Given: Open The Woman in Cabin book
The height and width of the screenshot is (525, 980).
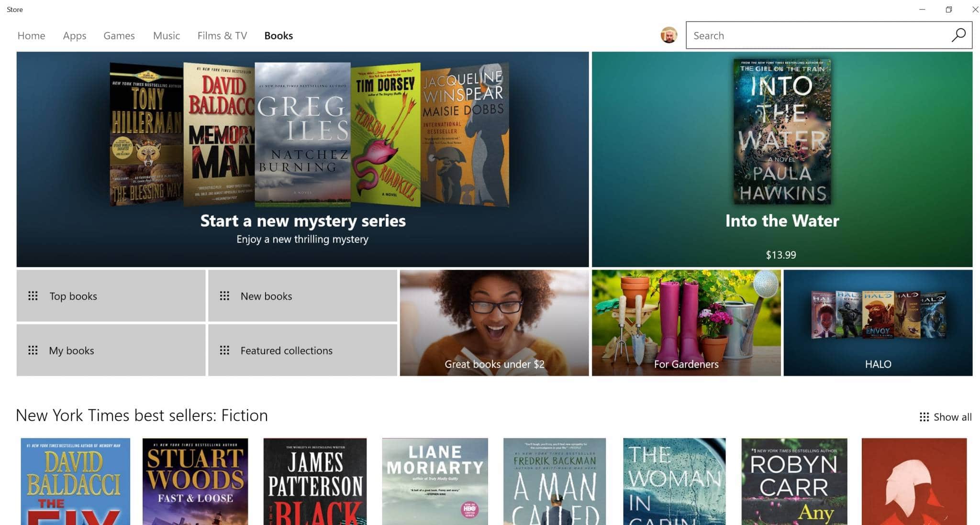Looking at the screenshot, I should pyautogui.click(x=674, y=481).
